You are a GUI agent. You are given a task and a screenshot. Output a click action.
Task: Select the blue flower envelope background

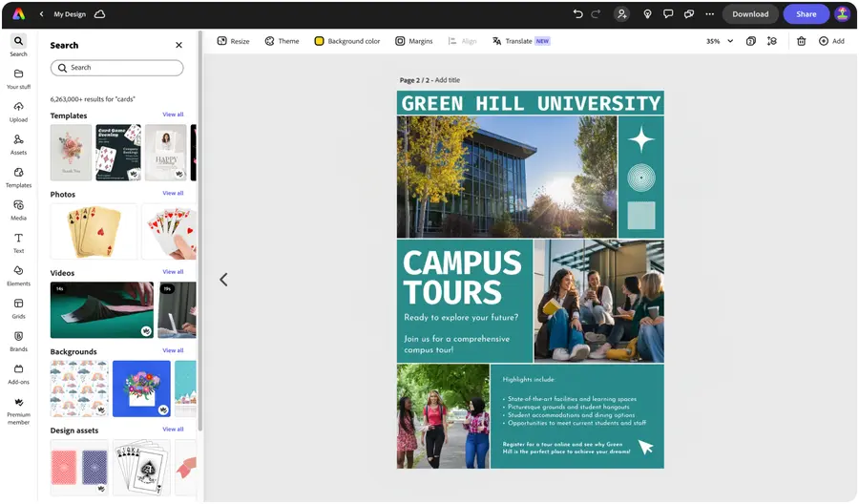point(141,388)
